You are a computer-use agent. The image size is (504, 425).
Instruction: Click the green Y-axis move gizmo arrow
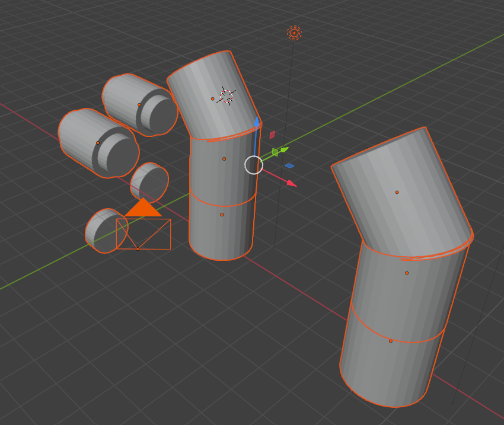[285, 149]
